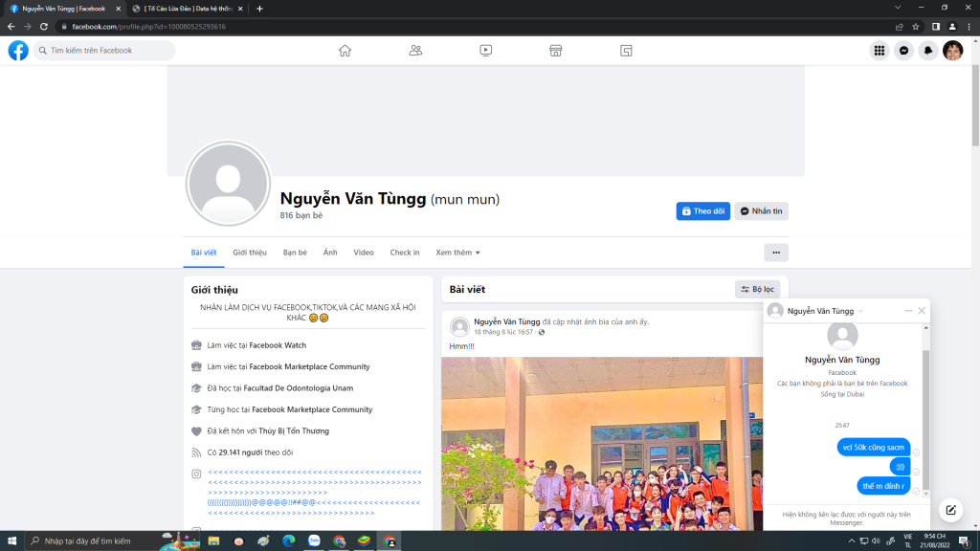Open Windows Start menu on taskbar
The height and width of the screenshot is (551, 980).
pyautogui.click(x=11, y=541)
